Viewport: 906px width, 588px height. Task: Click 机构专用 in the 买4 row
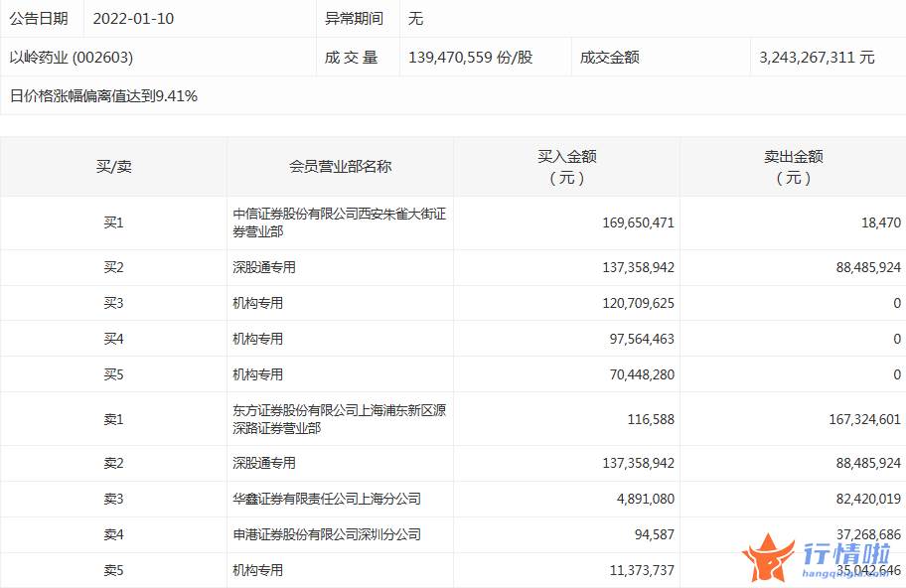click(257, 339)
